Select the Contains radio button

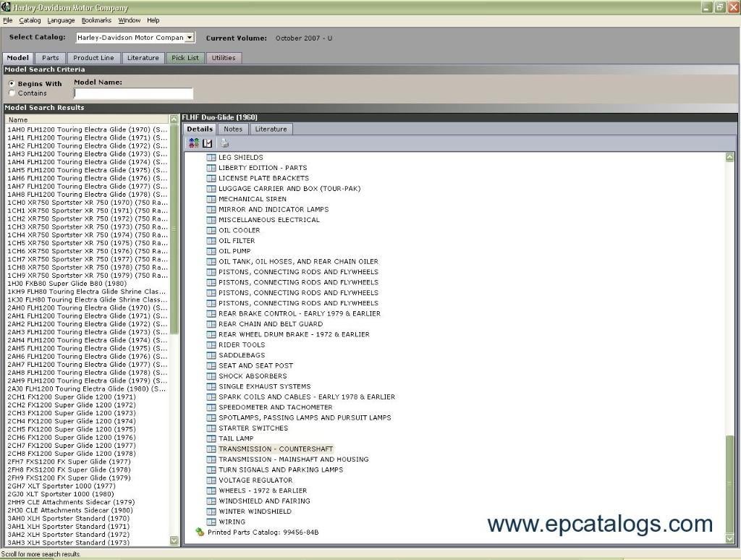coord(12,93)
